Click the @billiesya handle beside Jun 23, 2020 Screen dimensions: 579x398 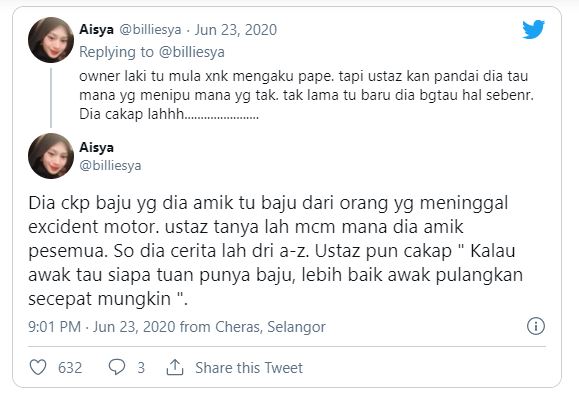pyautogui.click(x=150, y=30)
